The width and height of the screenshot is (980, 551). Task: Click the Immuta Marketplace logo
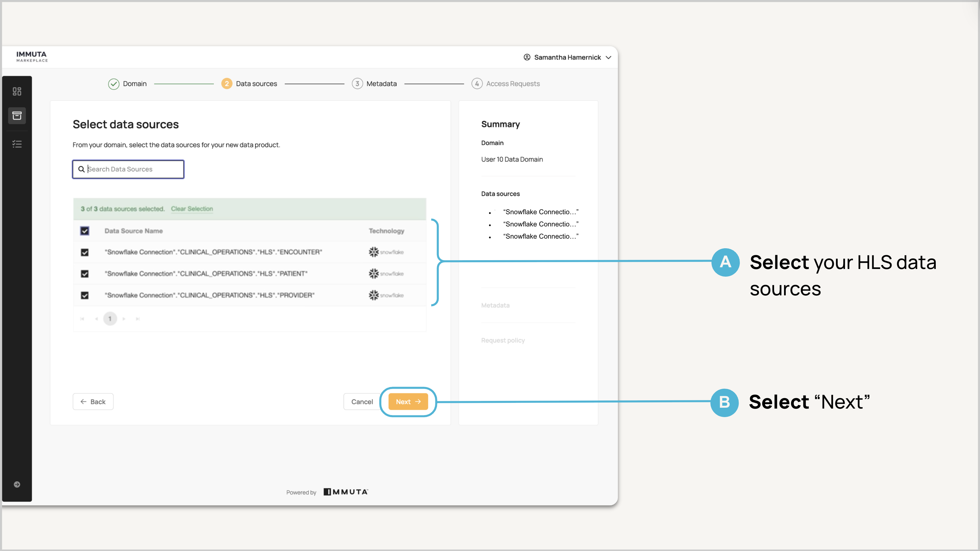pyautogui.click(x=32, y=57)
